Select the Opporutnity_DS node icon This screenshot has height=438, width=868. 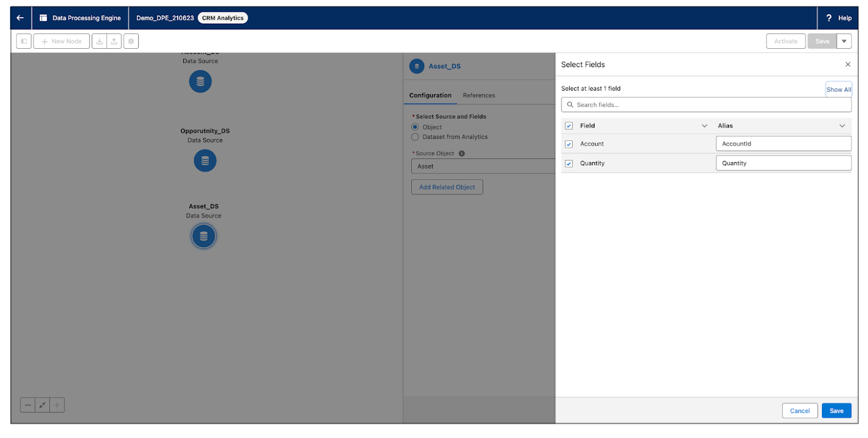(x=205, y=160)
